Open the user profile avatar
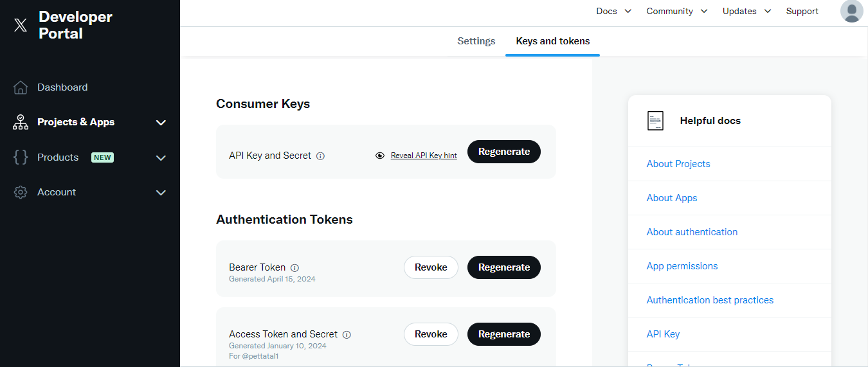868x367 pixels. pyautogui.click(x=851, y=12)
